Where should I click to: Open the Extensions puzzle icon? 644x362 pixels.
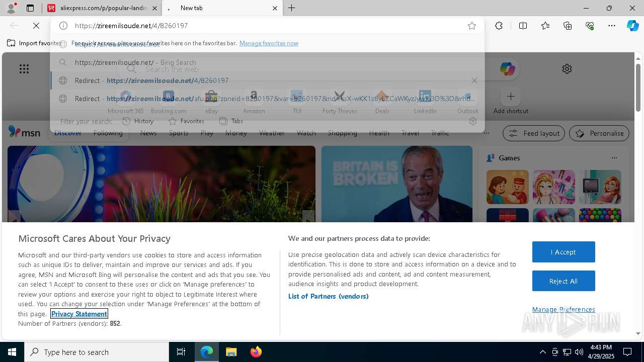tap(499, 26)
